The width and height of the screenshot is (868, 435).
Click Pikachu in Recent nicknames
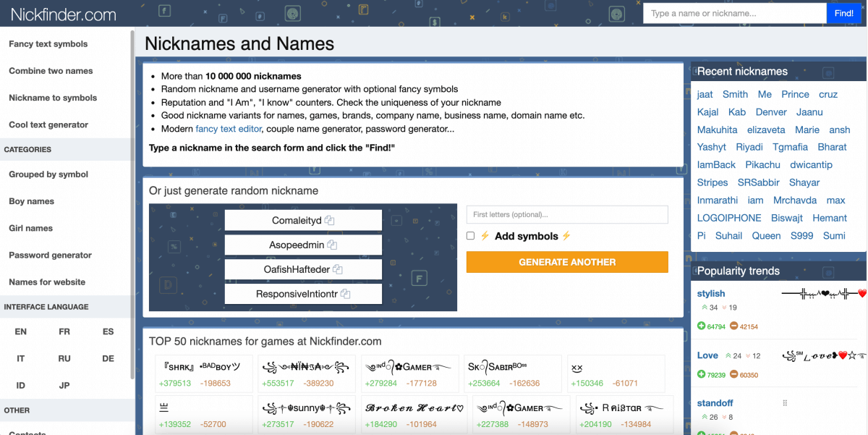click(x=762, y=165)
